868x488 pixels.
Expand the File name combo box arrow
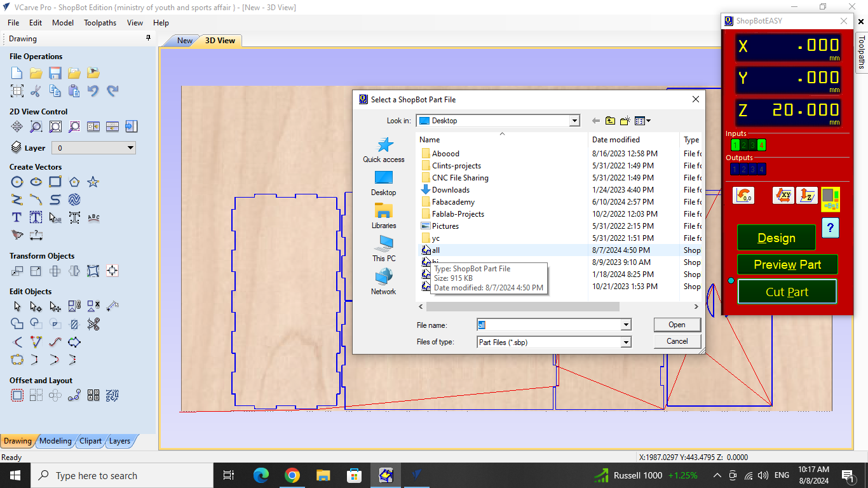point(626,325)
